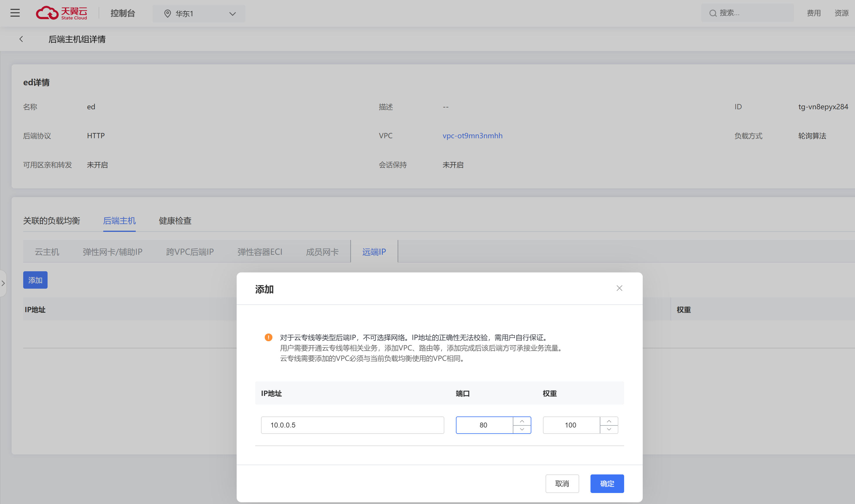Click the search magnifier icon
The height and width of the screenshot is (504, 855).
713,13
